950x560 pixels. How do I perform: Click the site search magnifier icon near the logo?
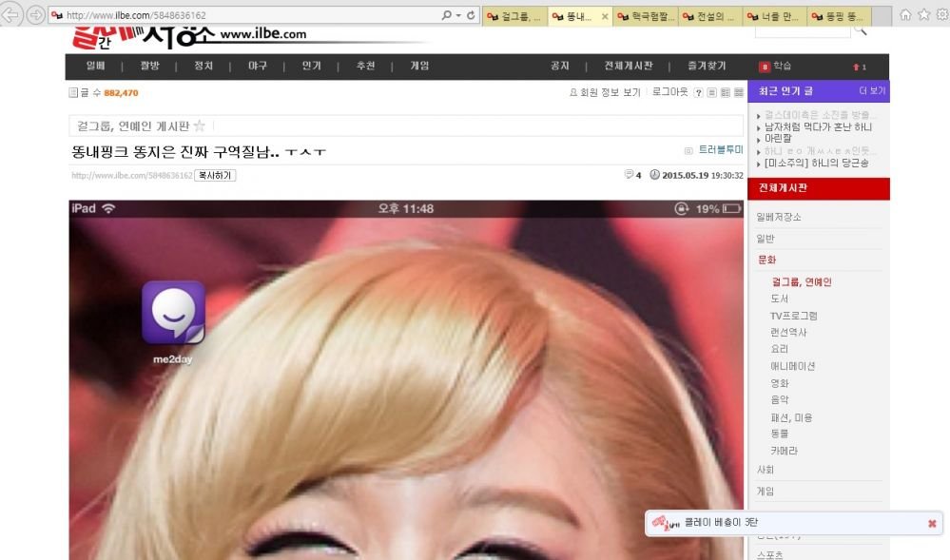click(x=861, y=30)
